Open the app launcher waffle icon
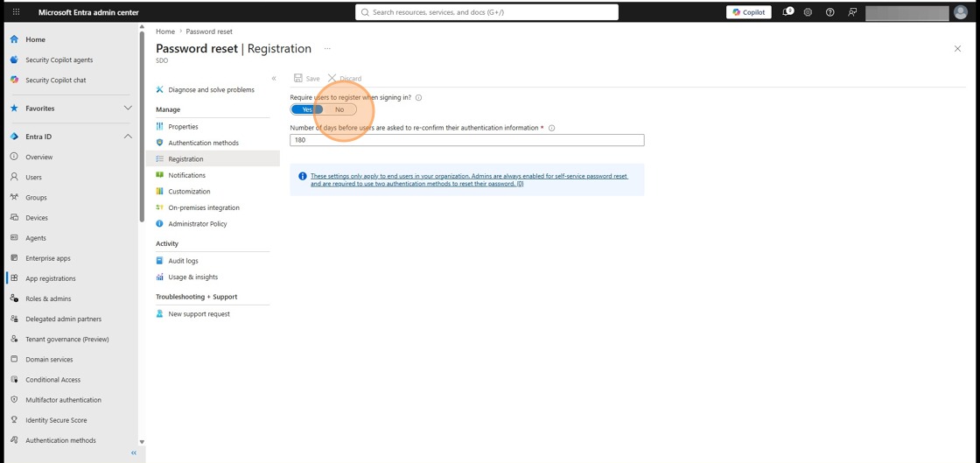 point(16,12)
